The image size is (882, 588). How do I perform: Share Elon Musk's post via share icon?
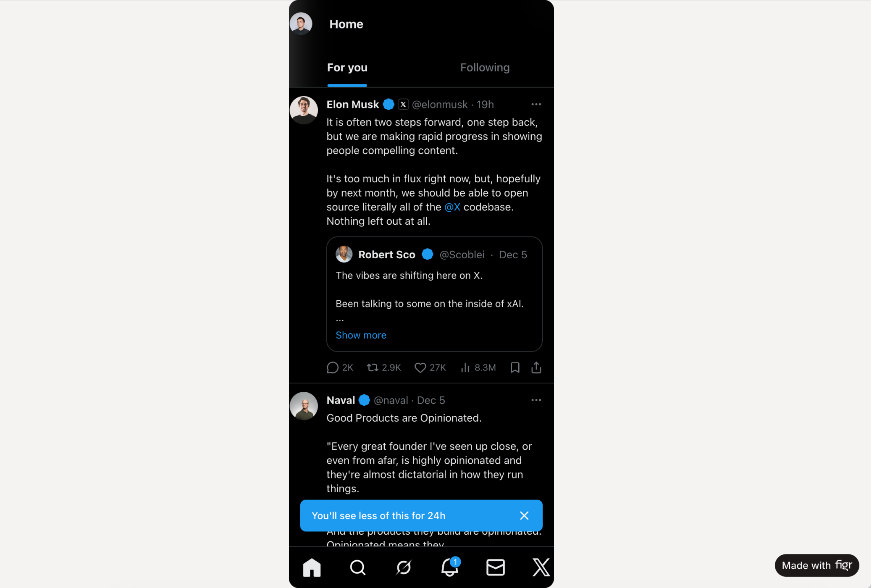tap(536, 368)
